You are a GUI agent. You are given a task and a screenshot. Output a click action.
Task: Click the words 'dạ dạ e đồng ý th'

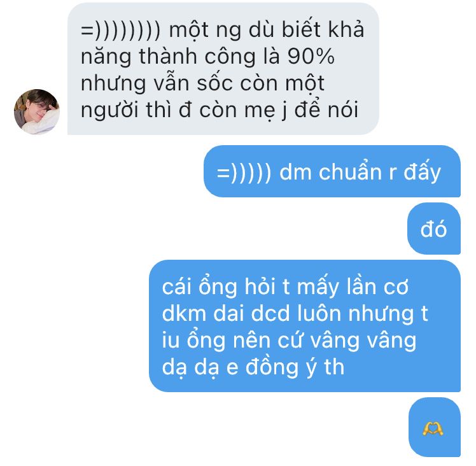tap(253, 367)
